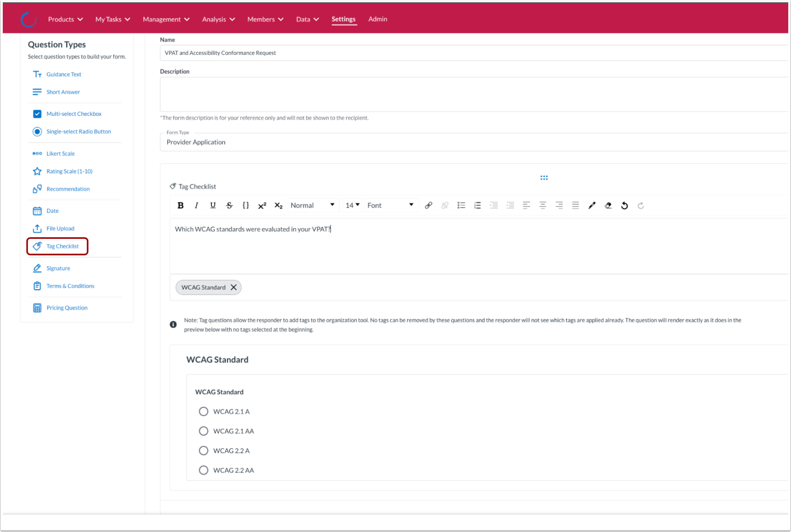
Task: Open the text color picker pen icon
Action: pos(592,205)
